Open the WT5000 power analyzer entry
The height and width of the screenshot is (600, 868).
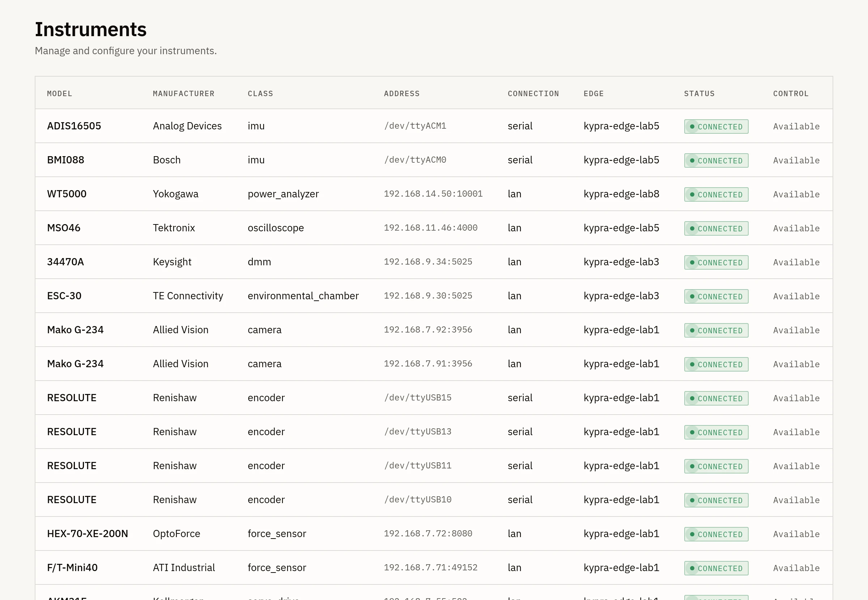tap(434, 194)
